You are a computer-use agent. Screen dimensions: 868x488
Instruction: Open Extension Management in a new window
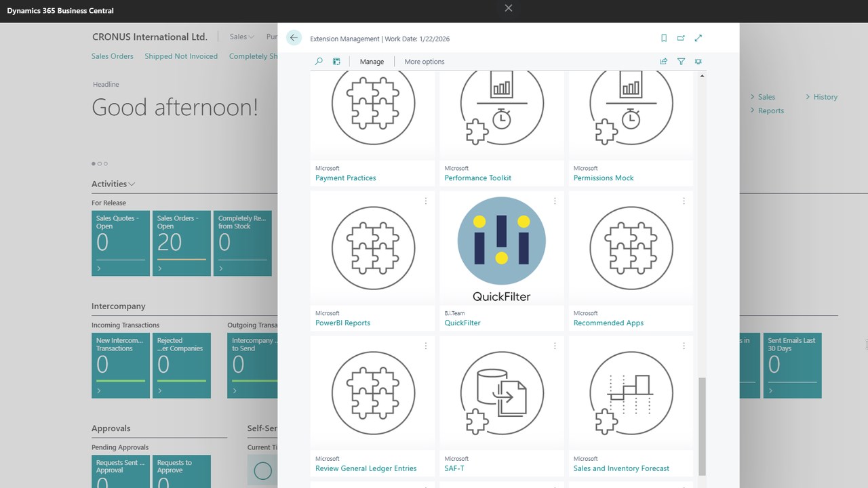(x=681, y=39)
